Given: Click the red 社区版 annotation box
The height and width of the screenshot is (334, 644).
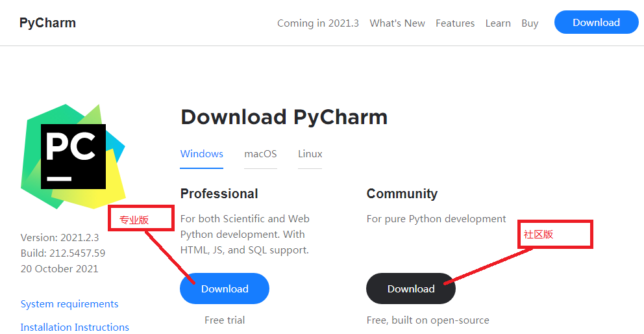Looking at the screenshot, I should 555,234.
